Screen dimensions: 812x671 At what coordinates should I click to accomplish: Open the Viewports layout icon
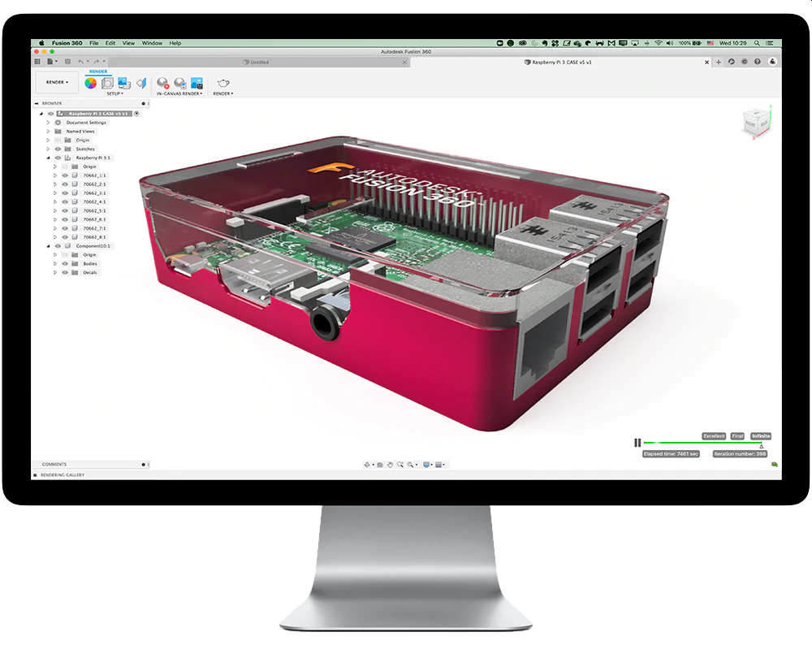pos(438,465)
